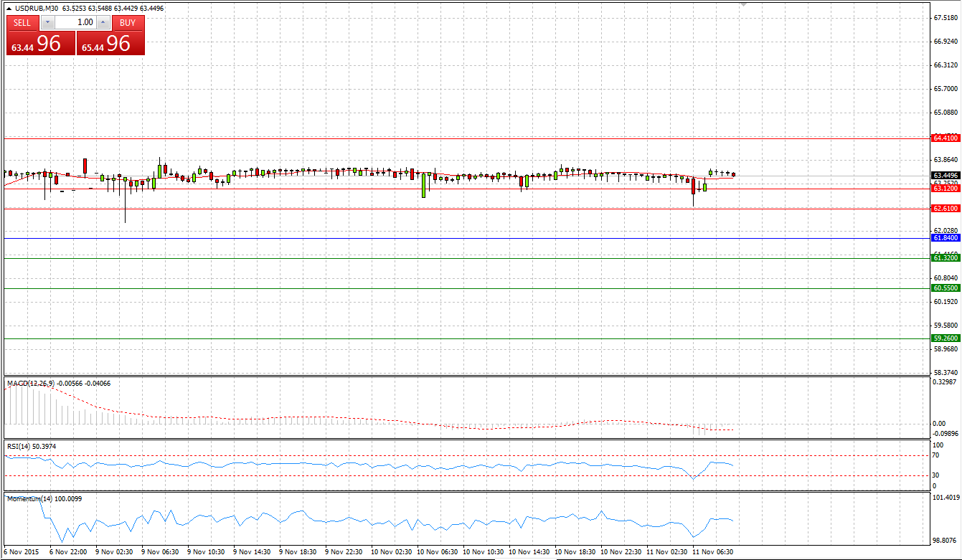Select the chart shift triangle marker at top
This screenshot has width=962, height=560.
[743, 4]
